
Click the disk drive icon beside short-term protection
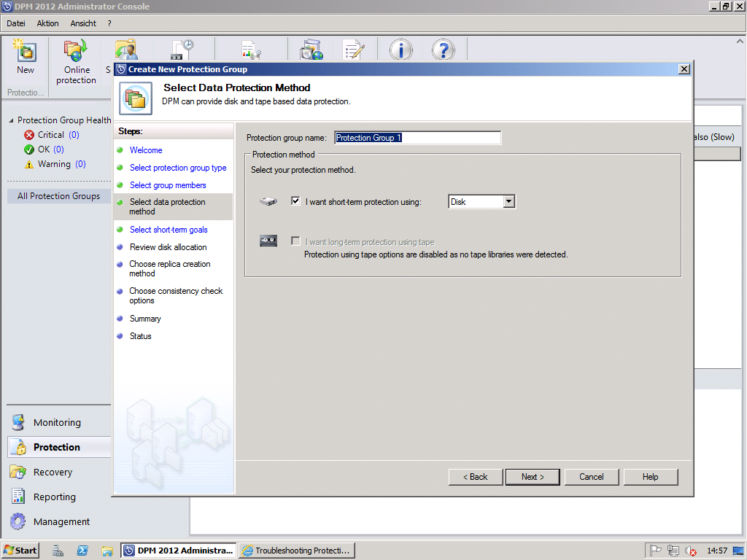coord(268,201)
